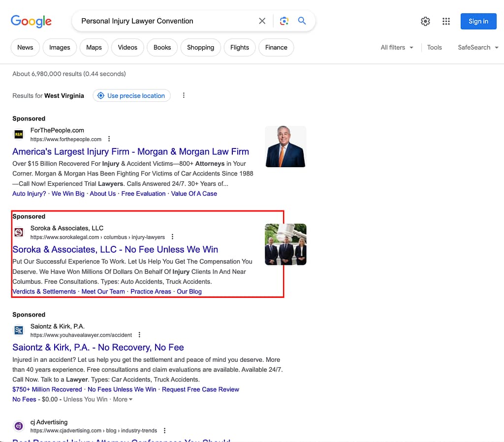Open the Value Of A Case sitelink

pos(194,194)
